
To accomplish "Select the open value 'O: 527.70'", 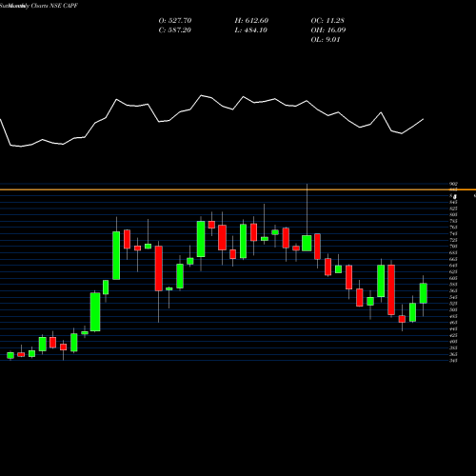I will pos(175,21).
